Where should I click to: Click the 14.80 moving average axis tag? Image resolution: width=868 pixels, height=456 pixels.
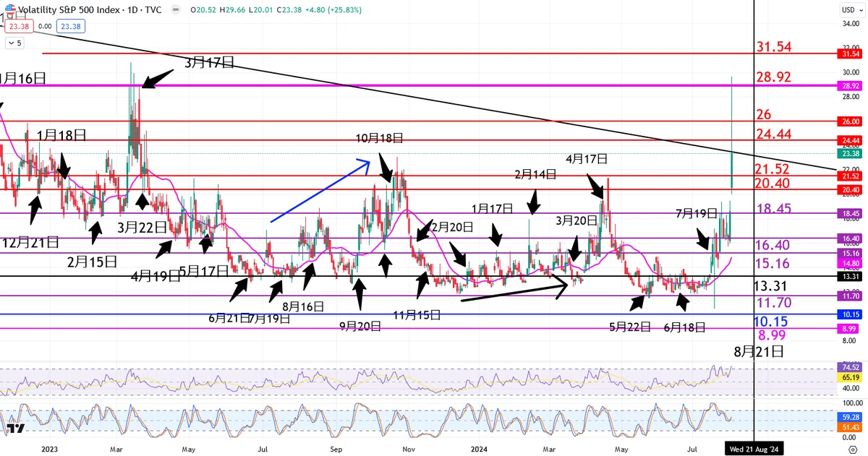[x=851, y=263]
